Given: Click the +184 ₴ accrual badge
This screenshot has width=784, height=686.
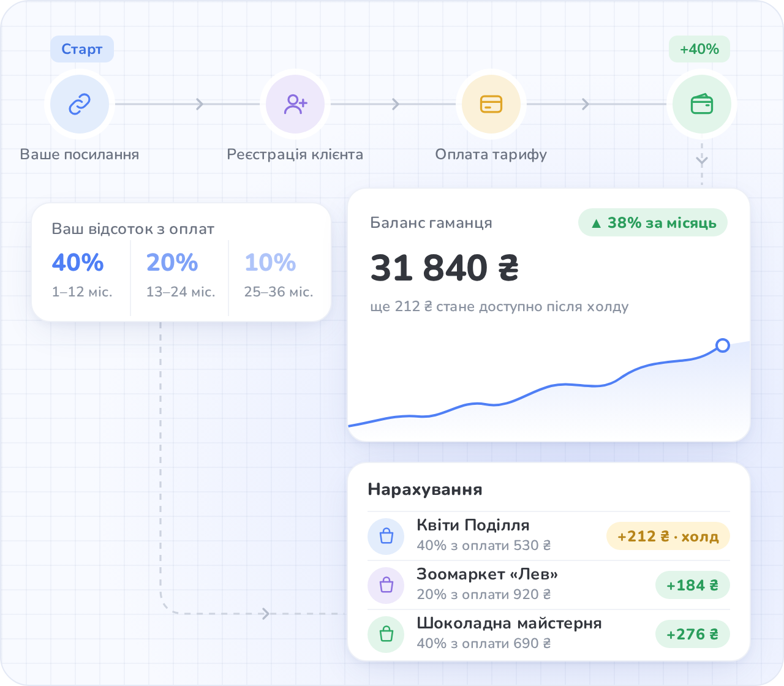Looking at the screenshot, I should [693, 586].
